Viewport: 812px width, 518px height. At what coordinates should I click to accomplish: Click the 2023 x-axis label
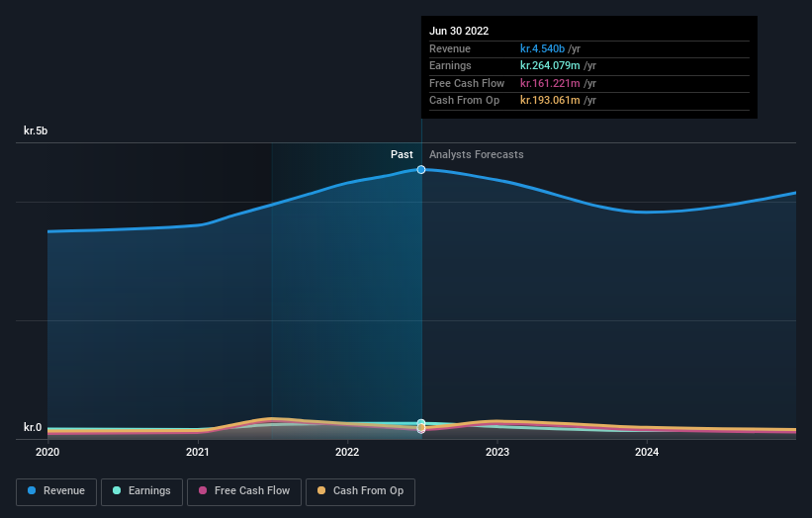coord(497,452)
